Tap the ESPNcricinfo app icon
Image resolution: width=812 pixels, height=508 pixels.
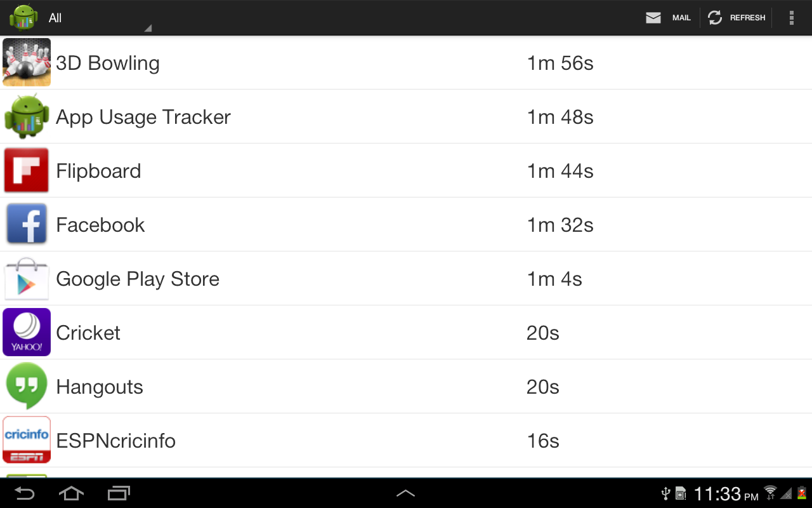pyautogui.click(x=26, y=440)
